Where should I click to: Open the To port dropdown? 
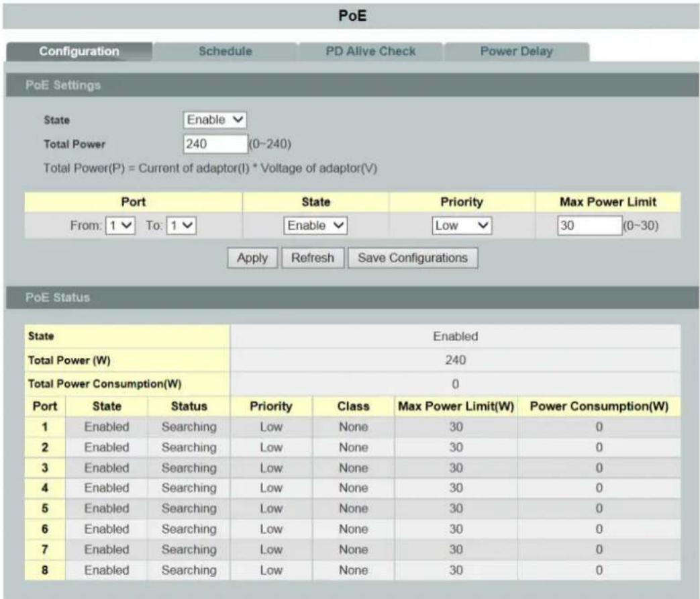tap(181, 226)
